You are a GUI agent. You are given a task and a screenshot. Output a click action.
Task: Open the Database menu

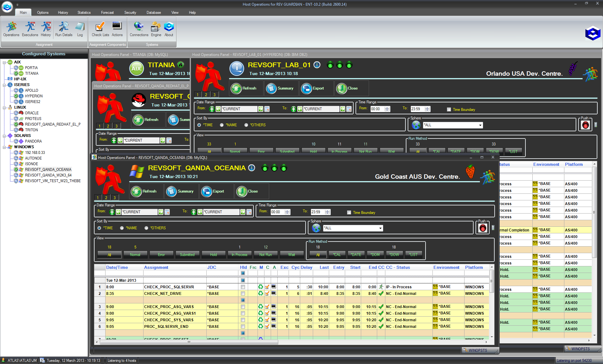pyautogui.click(x=154, y=13)
